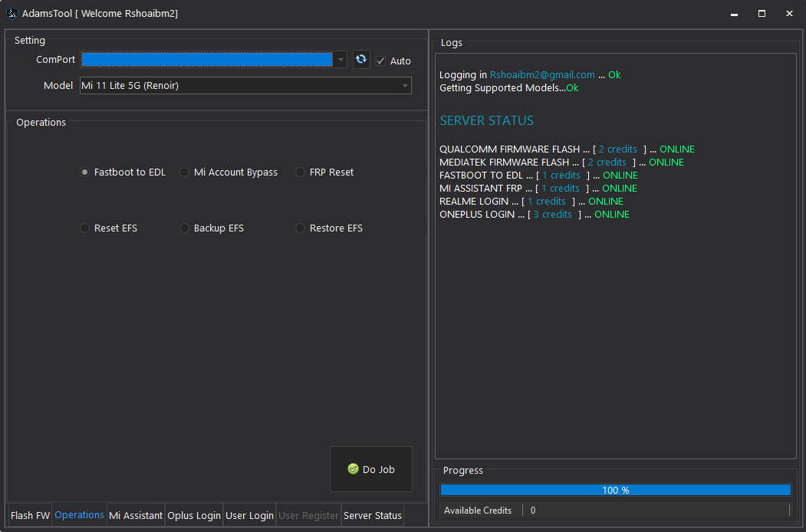Screen dimensions: 806x532
Task: Click the Do Job button
Action: click(371, 468)
